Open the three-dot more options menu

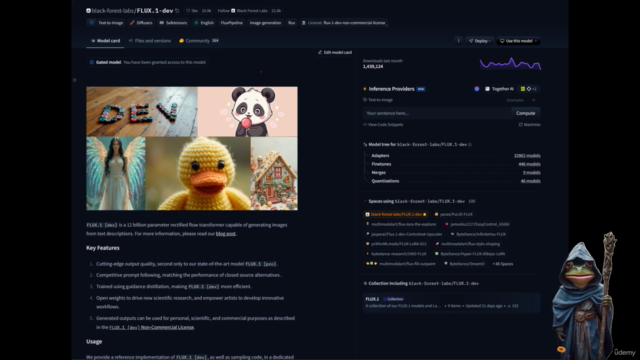[458, 41]
